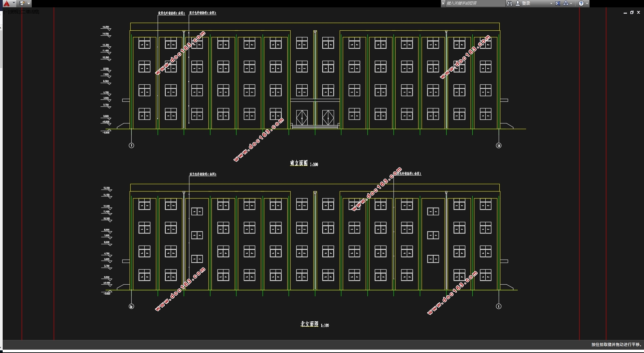Image resolution: width=644 pixels, height=353 pixels.
Task: Select the 1:100 scale beside 南立面图
Action: [314, 164]
